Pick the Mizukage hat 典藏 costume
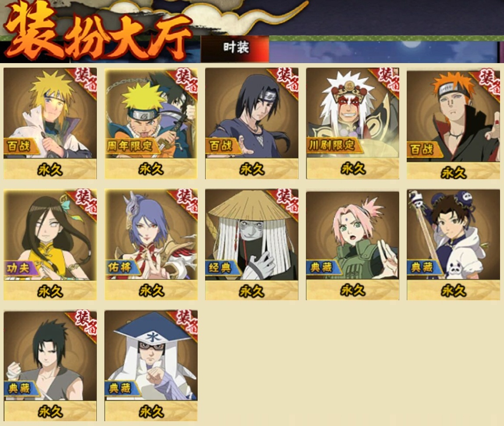The width and height of the screenshot is (504, 426). coord(151,366)
